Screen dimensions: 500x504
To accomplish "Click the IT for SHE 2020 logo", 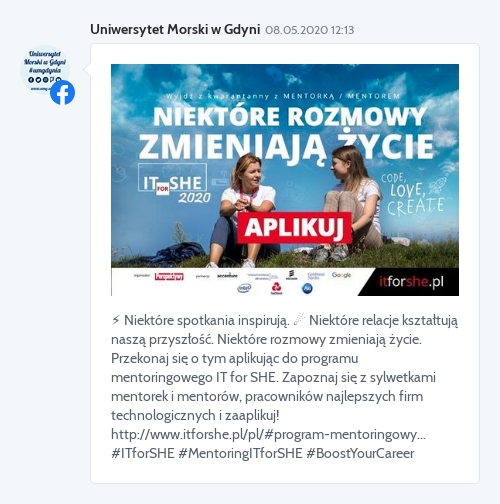I will click(175, 184).
